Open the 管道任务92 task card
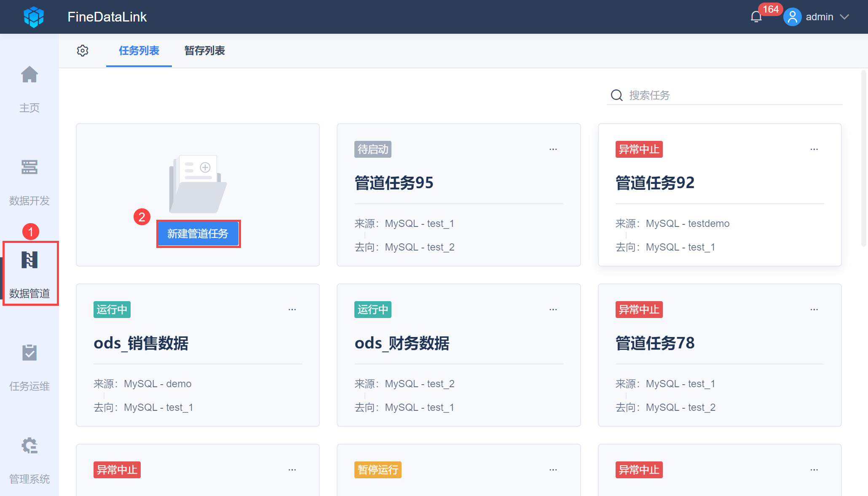Screen dimensions: 868x496 coord(720,195)
